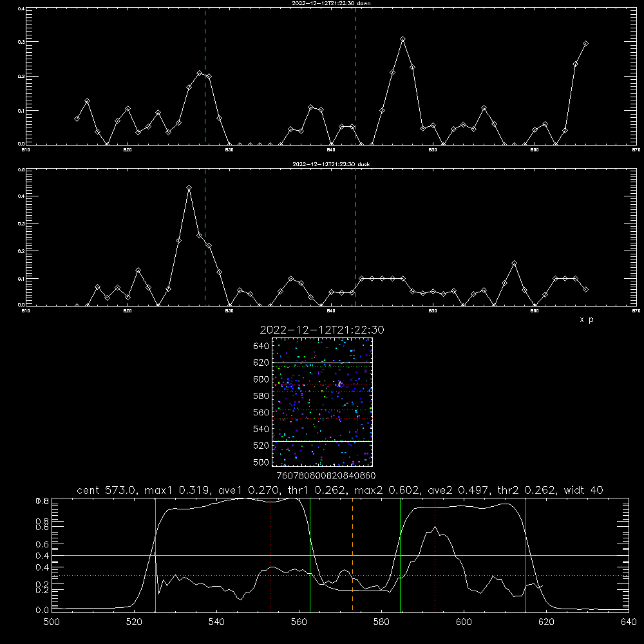The image size is (644, 644).
Task: Click the green vertical line near 563 in bottom plot
Action: 310,554
